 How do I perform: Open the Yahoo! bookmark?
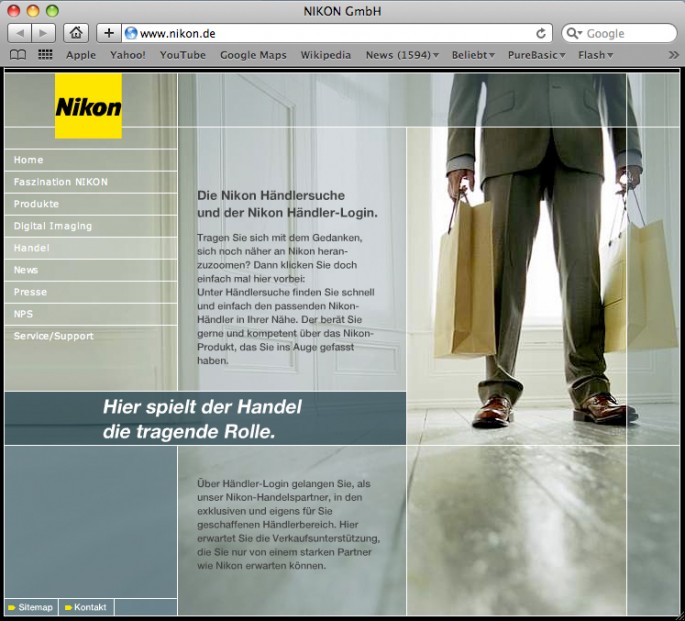coord(128,55)
